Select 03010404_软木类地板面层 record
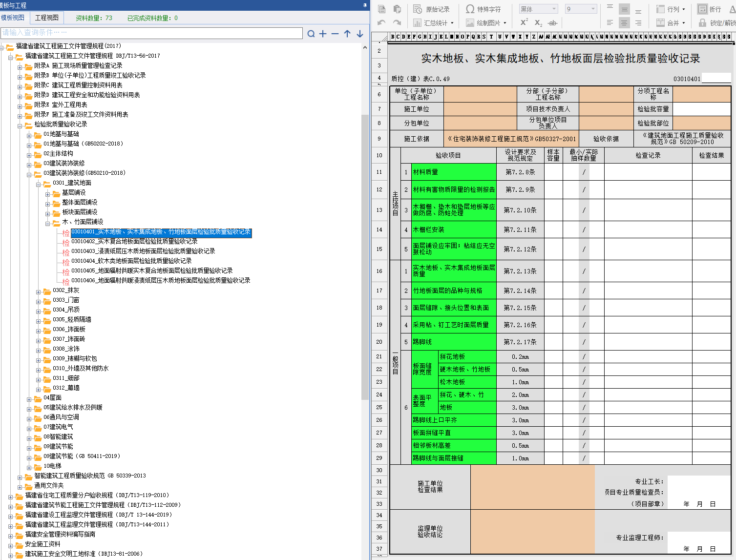Screen dimensions: 736x560 [131, 261]
